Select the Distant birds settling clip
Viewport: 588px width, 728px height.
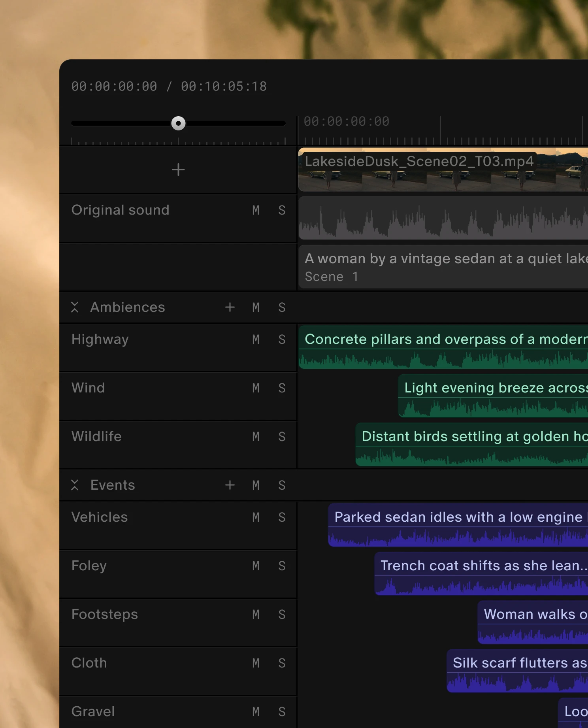click(472, 444)
